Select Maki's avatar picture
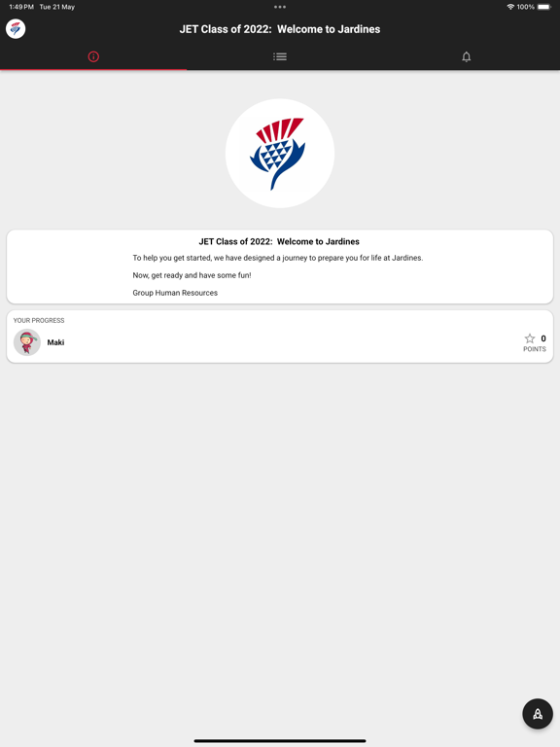This screenshot has width=560, height=747. [x=27, y=342]
